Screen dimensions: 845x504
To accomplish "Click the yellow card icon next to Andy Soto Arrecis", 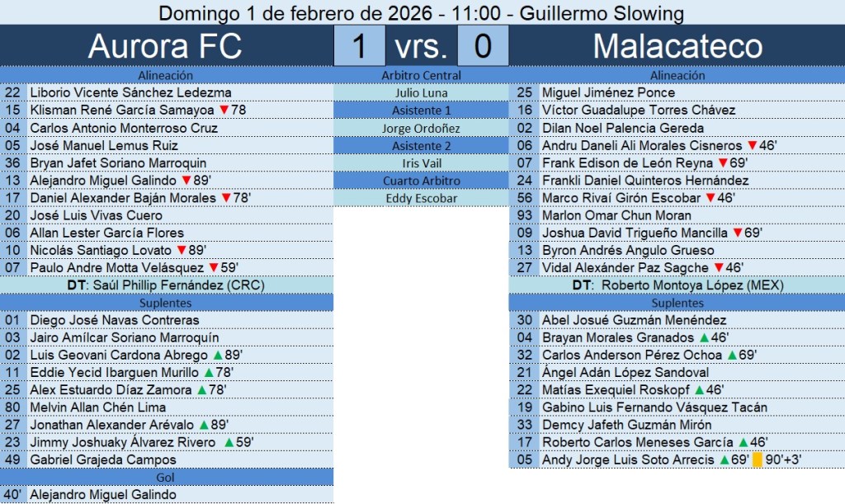I will click(758, 460).
